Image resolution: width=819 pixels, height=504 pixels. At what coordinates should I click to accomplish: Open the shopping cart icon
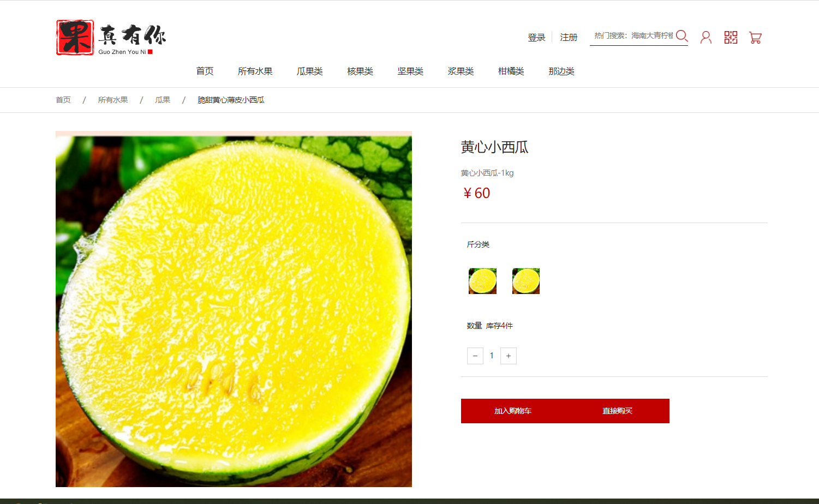tap(755, 37)
